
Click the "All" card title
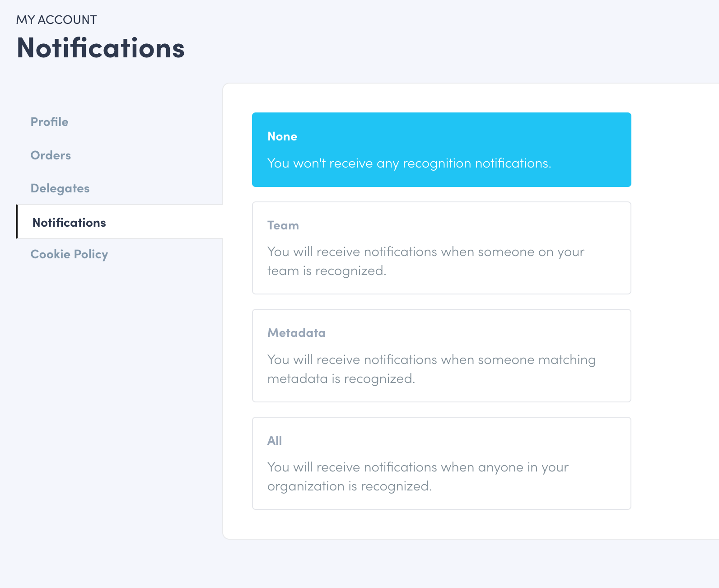[274, 441]
